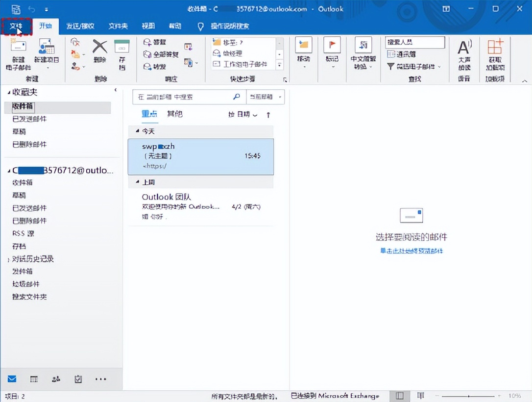Open the 当前邮箱 search scope dropdown
The width and height of the screenshot is (532, 402).
(x=265, y=97)
